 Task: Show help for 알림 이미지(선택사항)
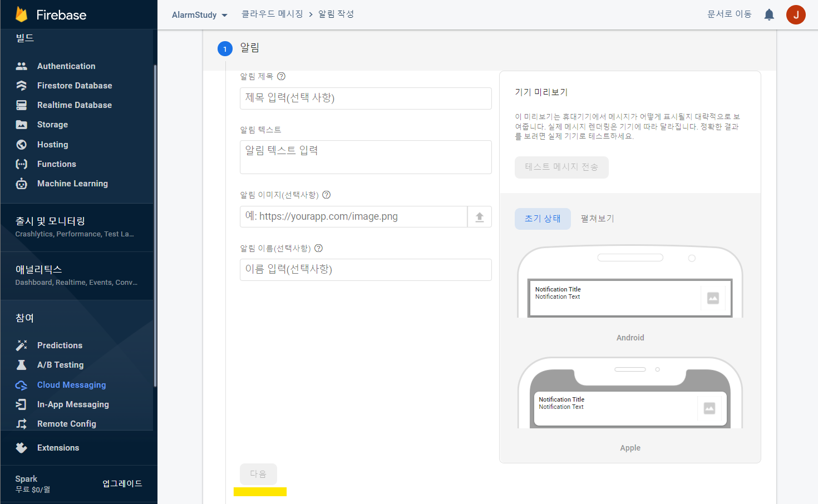pos(327,195)
